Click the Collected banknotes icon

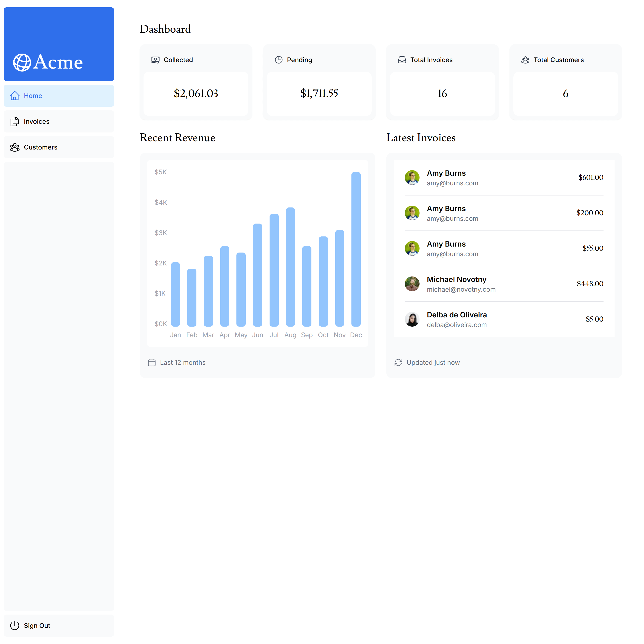click(155, 60)
